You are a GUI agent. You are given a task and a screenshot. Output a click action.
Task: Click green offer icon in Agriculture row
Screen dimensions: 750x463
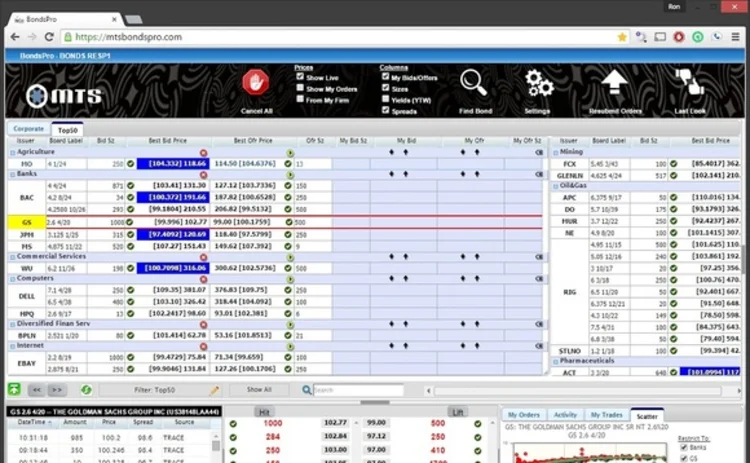click(290, 153)
